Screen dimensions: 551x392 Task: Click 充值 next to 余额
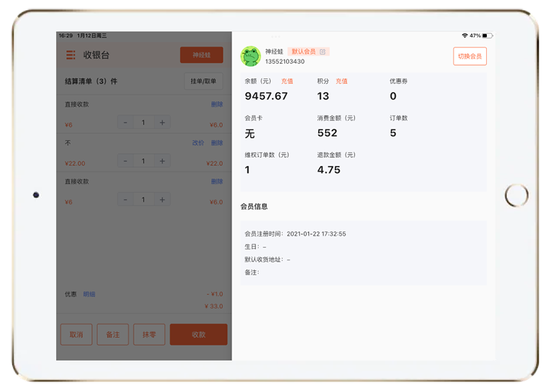pyautogui.click(x=287, y=81)
